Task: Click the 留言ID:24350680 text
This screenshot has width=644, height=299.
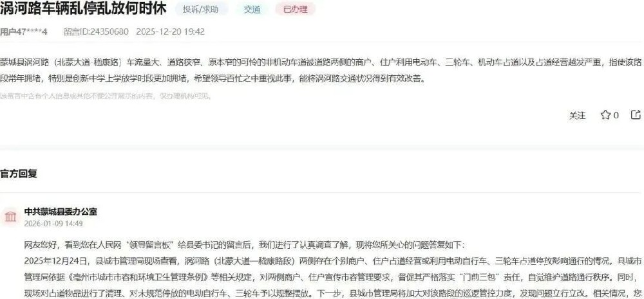Action: pos(96,32)
